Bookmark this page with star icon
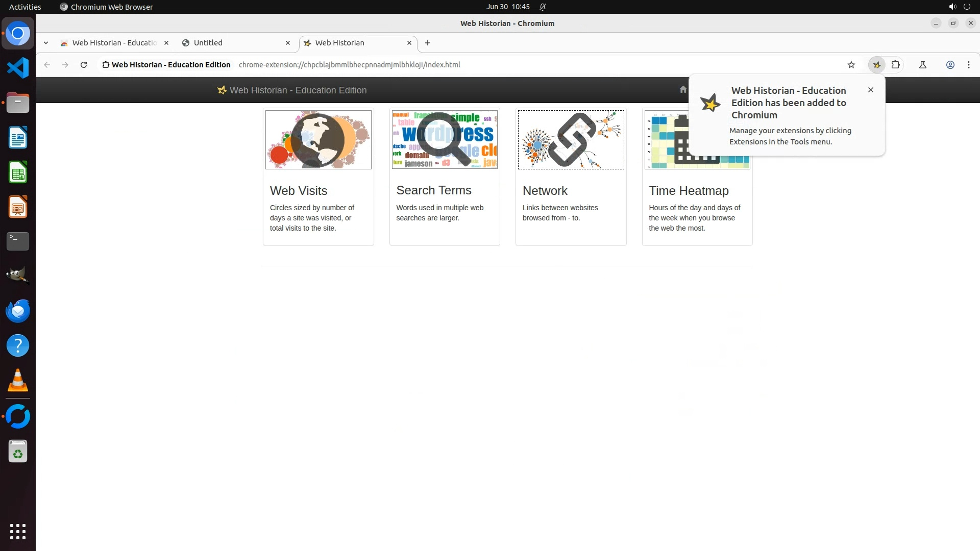Image resolution: width=980 pixels, height=551 pixels. (x=851, y=65)
